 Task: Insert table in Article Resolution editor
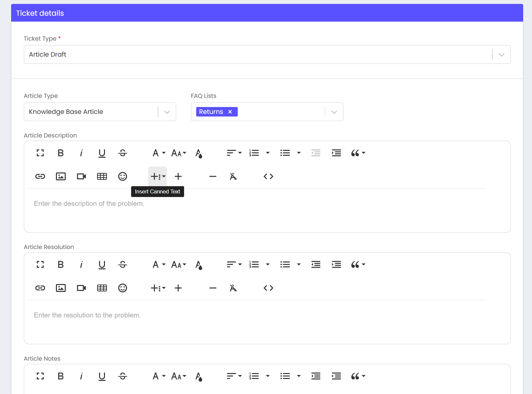coord(102,288)
